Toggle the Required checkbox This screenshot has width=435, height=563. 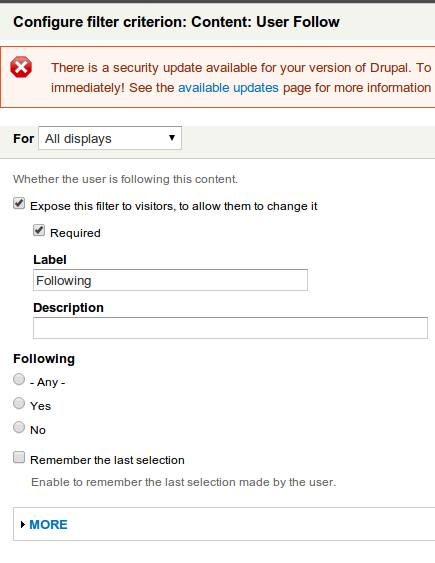coord(39,231)
